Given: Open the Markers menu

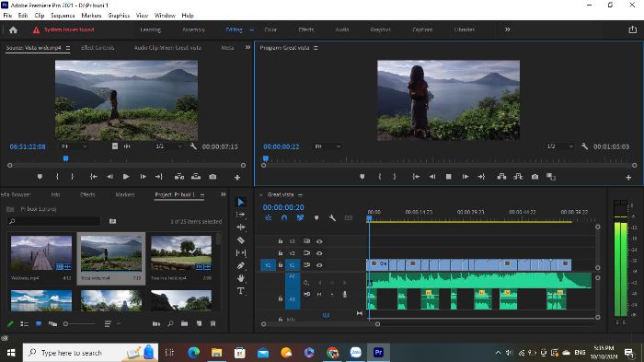Looking at the screenshot, I should (91, 16).
